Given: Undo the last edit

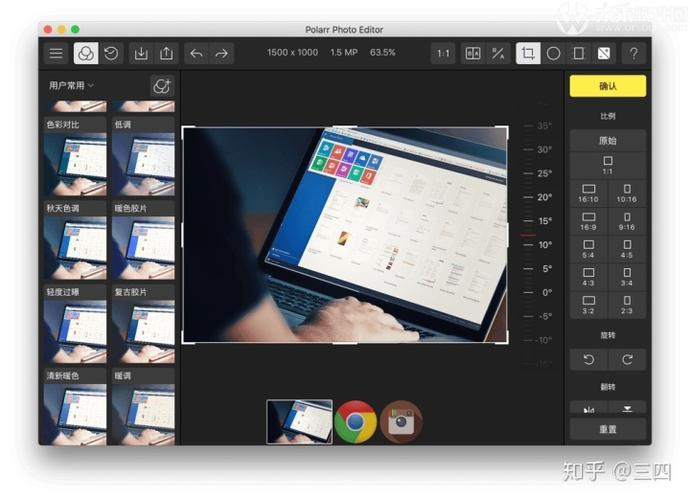Looking at the screenshot, I should 196,54.
